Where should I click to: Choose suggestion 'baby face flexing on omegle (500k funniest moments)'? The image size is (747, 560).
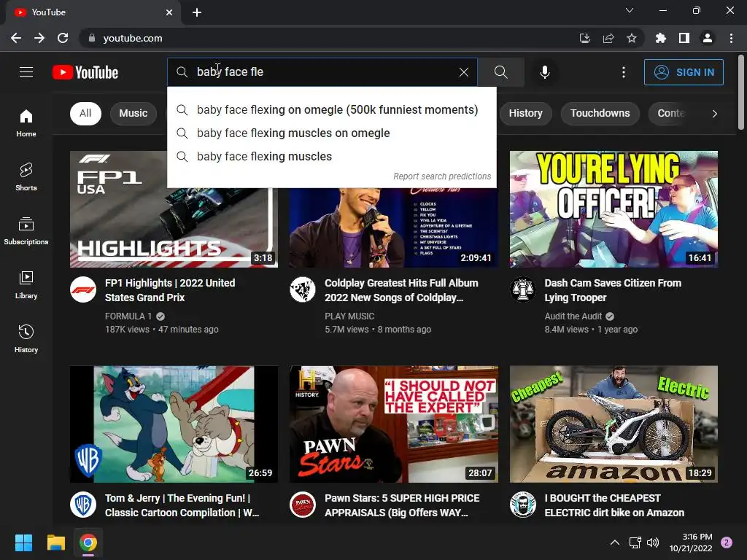click(332, 109)
